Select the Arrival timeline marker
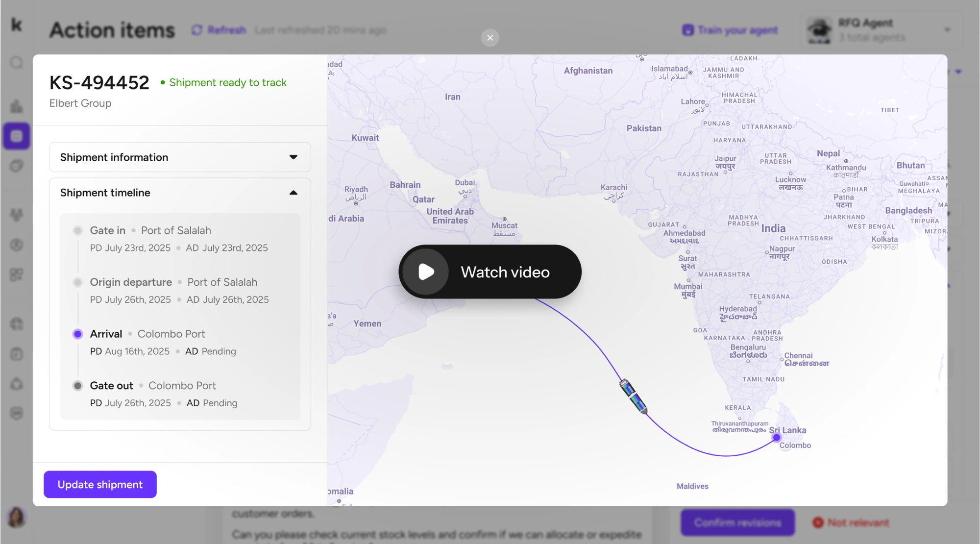 [x=77, y=334]
